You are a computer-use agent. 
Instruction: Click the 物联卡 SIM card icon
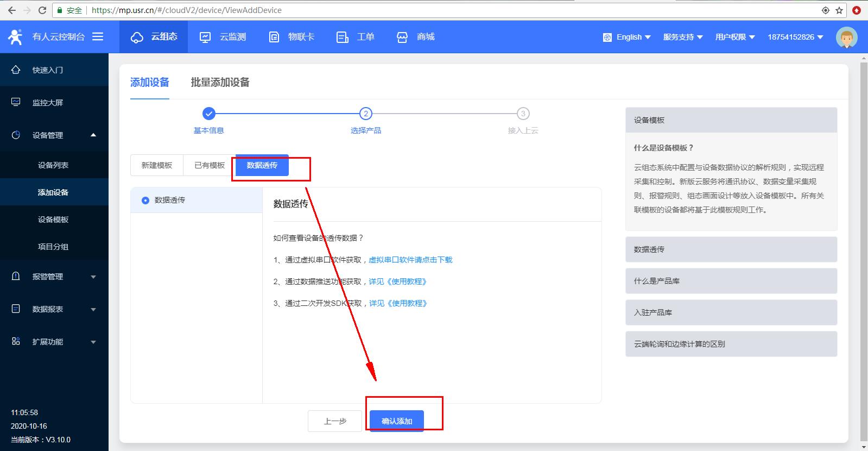[x=274, y=37]
